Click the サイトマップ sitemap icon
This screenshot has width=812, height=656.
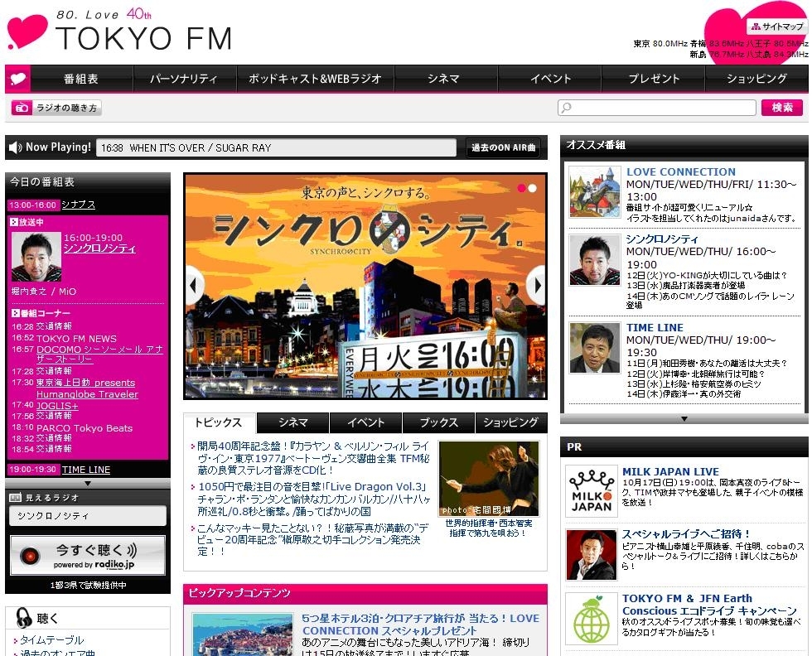756,27
